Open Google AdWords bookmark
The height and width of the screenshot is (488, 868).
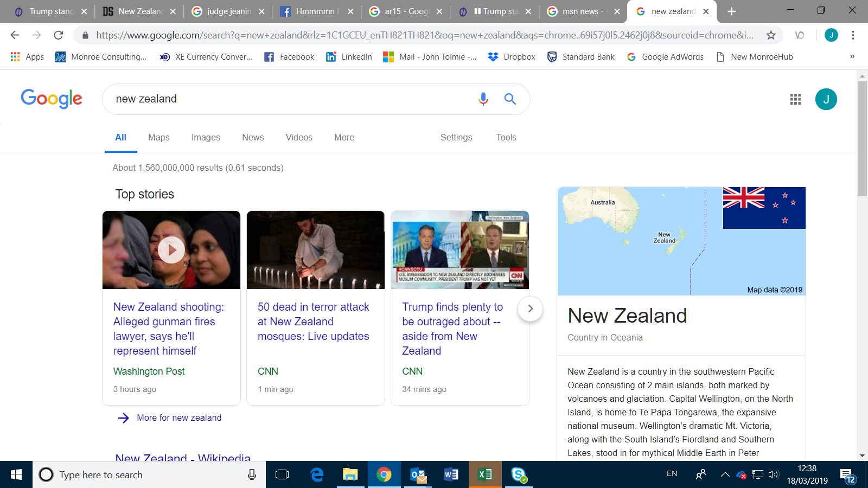coord(665,57)
